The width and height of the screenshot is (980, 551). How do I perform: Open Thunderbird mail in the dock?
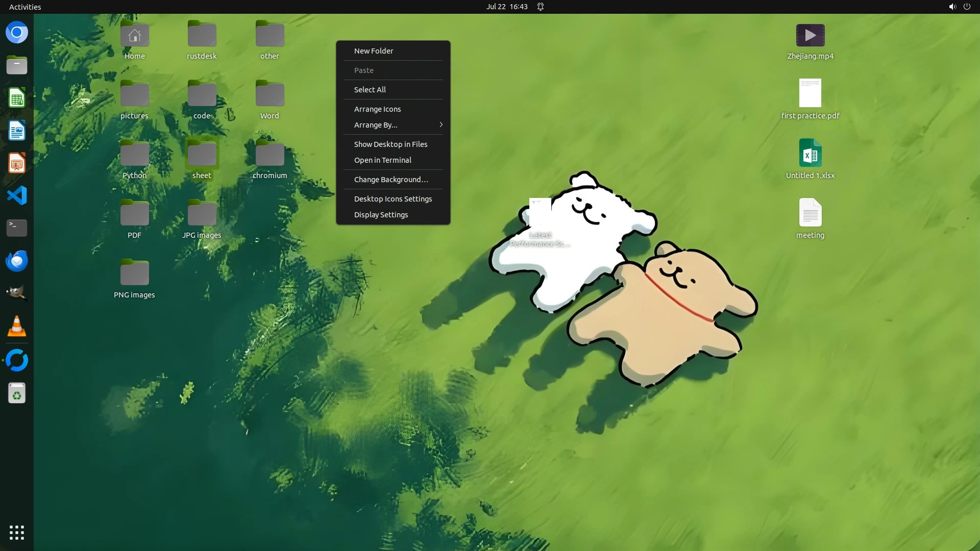pos(17,261)
